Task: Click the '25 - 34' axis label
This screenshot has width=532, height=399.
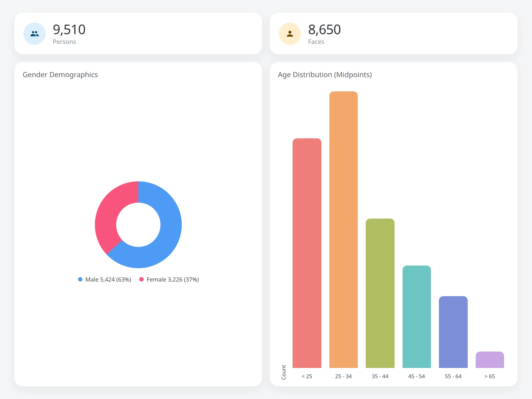Action: pos(343,376)
